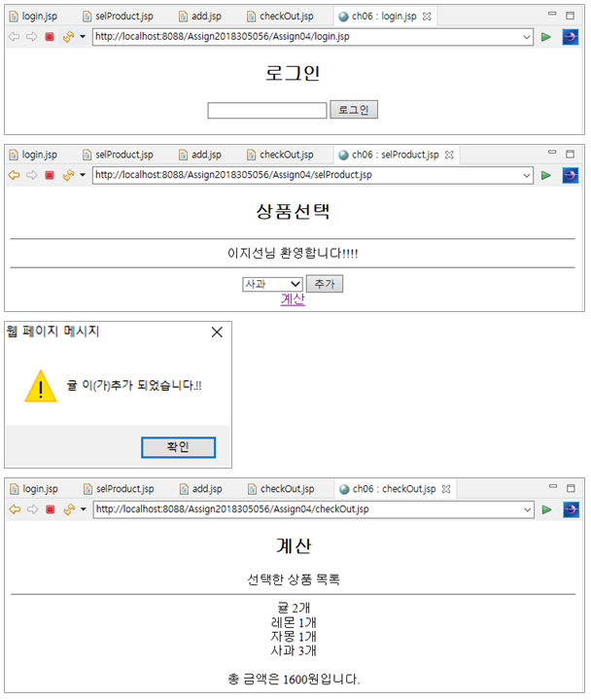Maximize the login.jsp browser panel
The height and width of the screenshot is (700, 591).
click(x=570, y=16)
